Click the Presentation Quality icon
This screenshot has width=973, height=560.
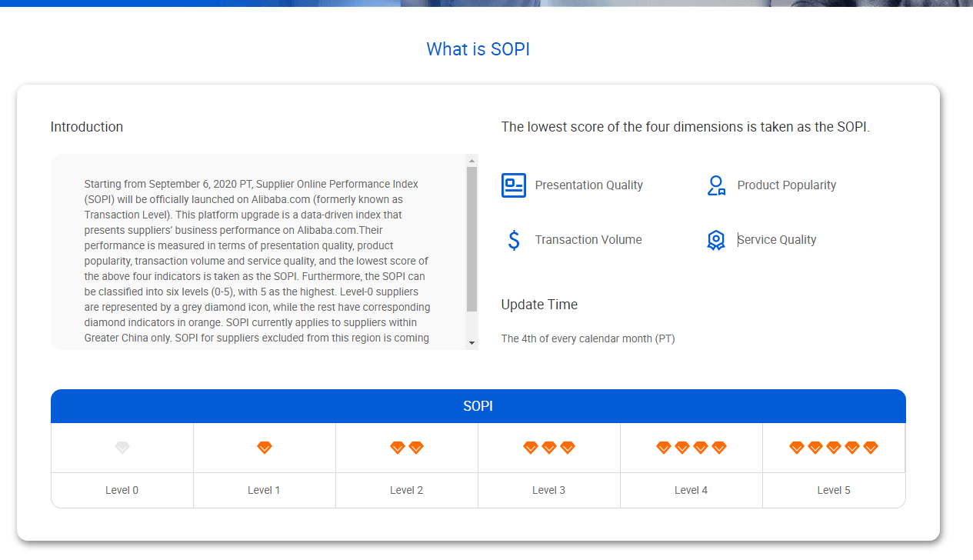[x=513, y=185]
